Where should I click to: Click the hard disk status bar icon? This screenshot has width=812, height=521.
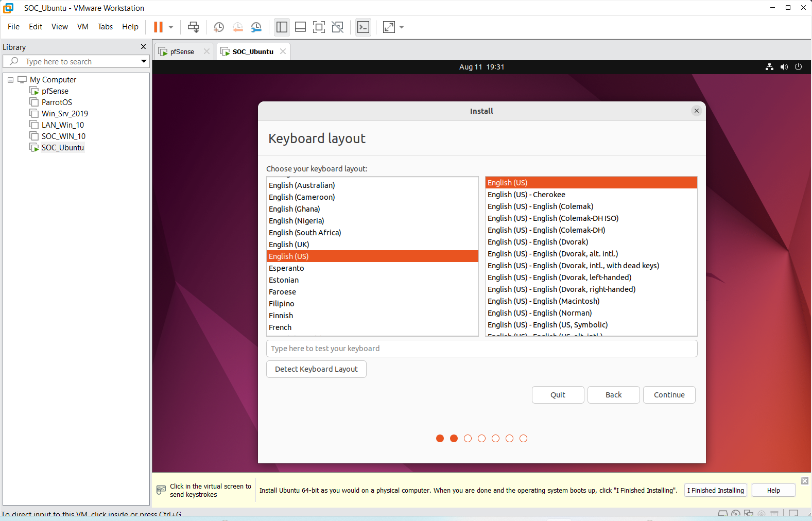point(722,514)
